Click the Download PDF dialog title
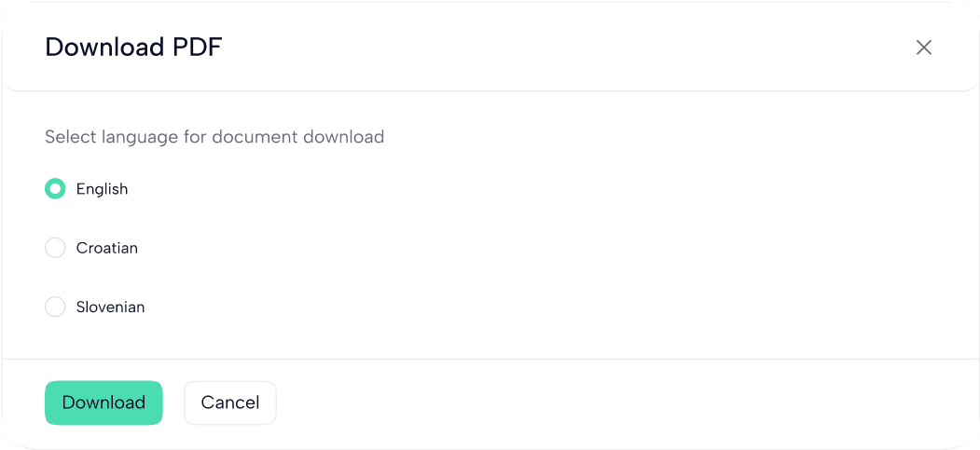Screen dimensions: 980x450 [x=133, y=47]
